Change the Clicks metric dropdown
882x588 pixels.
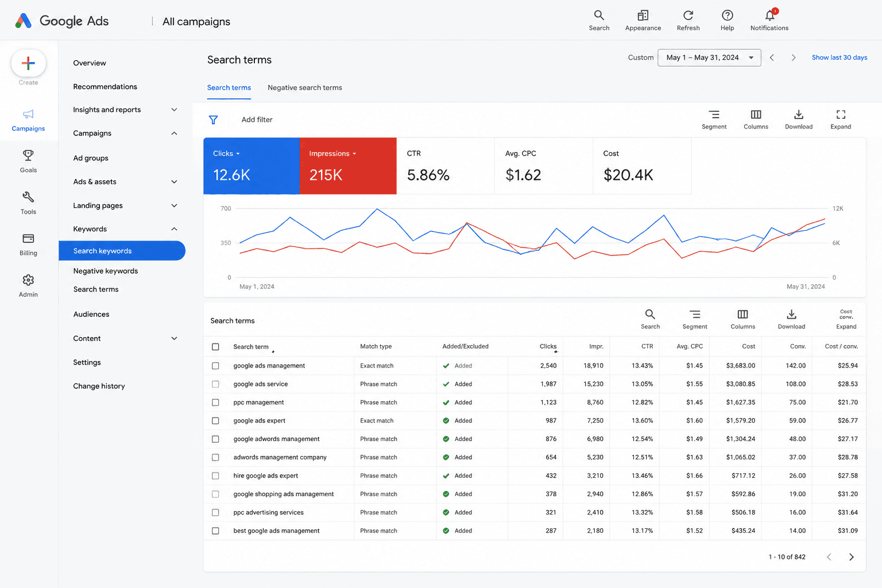coord(226,153)
